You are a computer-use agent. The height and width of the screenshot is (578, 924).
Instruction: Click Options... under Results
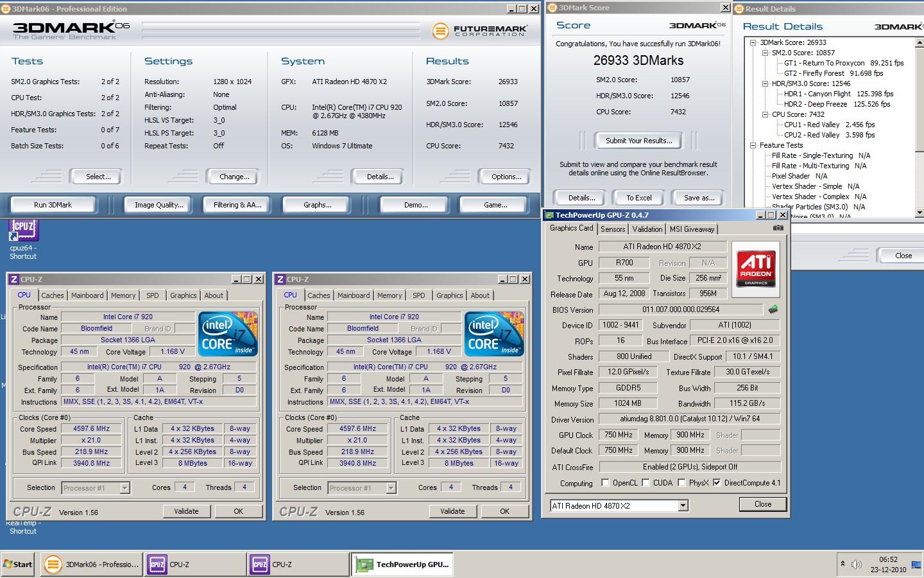506,177
